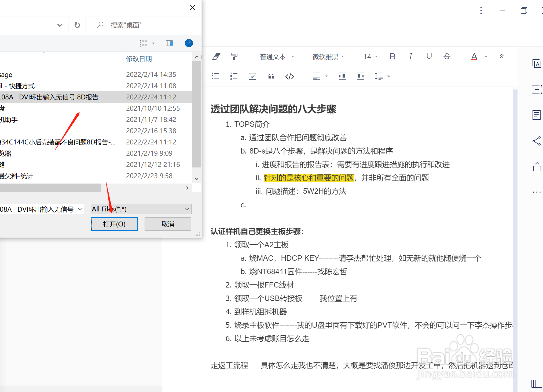The width and height of the screenshot is (543, 392).
Task: Click the line 到样机组拆机器
Action: tap(261, 312)
